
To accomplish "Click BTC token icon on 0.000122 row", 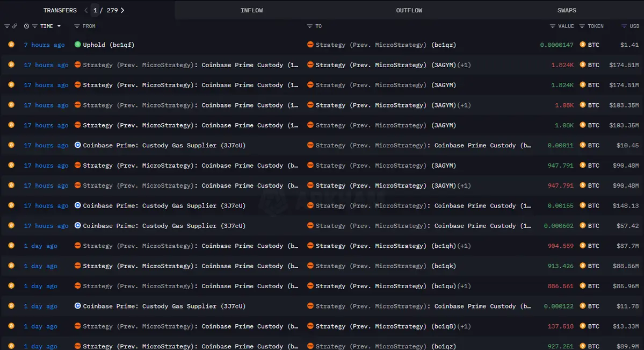I will 582,305.
